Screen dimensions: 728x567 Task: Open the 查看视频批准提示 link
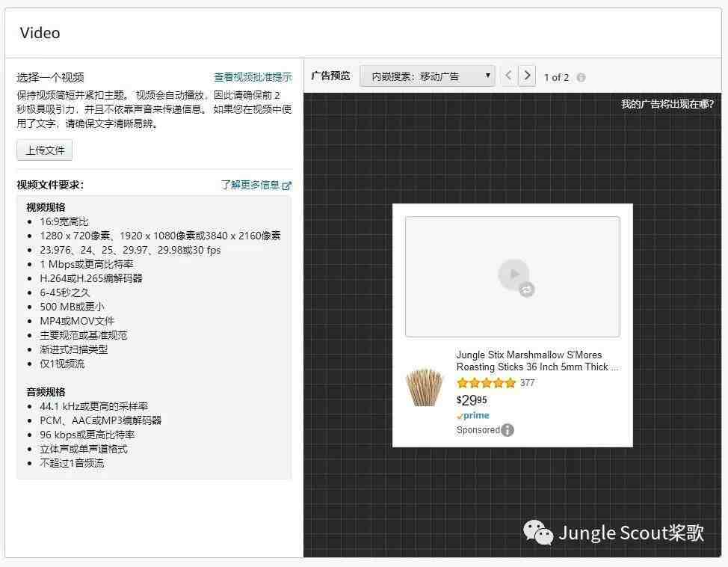[x=253, y=77]
